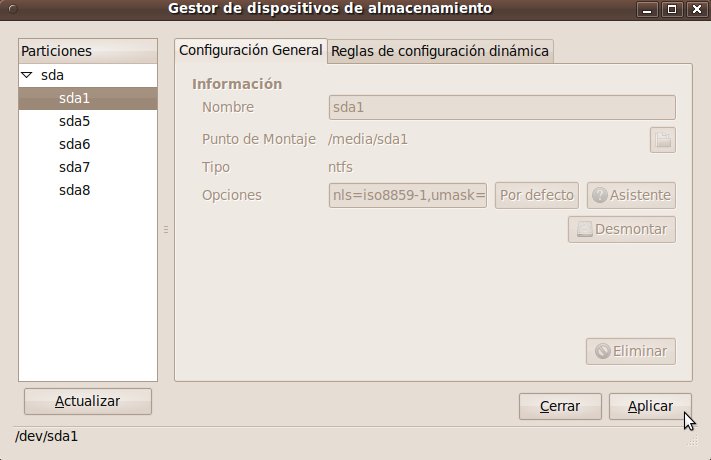711x460 pixels.
Task: Maximize the storage manager window
Action: 672,9
